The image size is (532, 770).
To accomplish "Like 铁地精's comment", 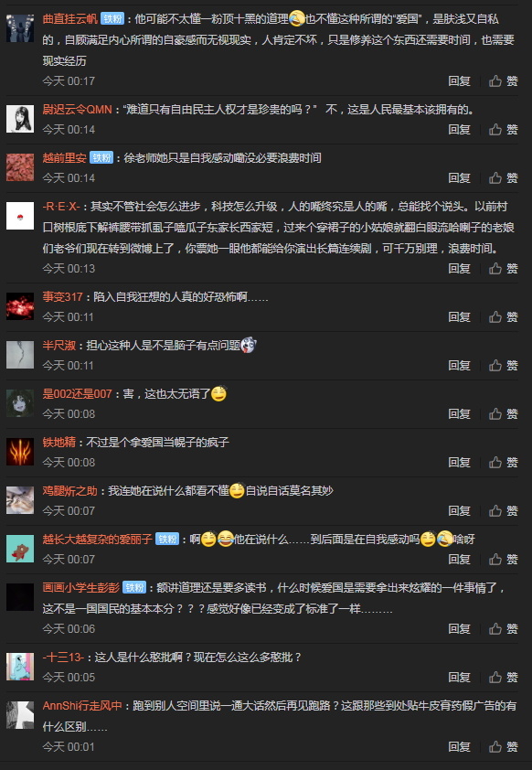I will [x=504, y=463].
